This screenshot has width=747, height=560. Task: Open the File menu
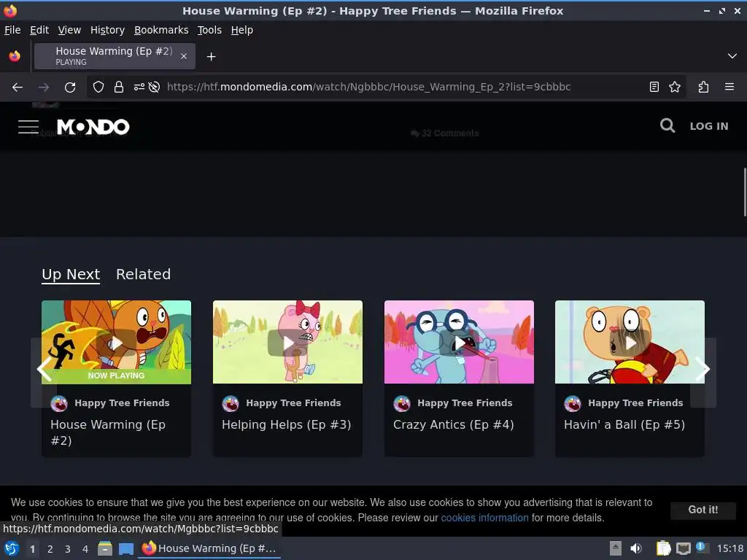(12, 30)
